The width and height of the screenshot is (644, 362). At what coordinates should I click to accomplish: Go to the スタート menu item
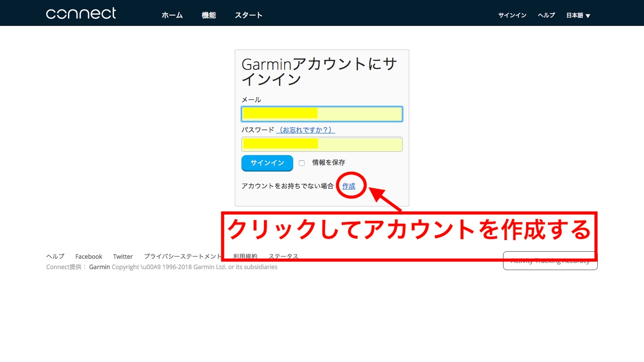[x=248, y=15]
